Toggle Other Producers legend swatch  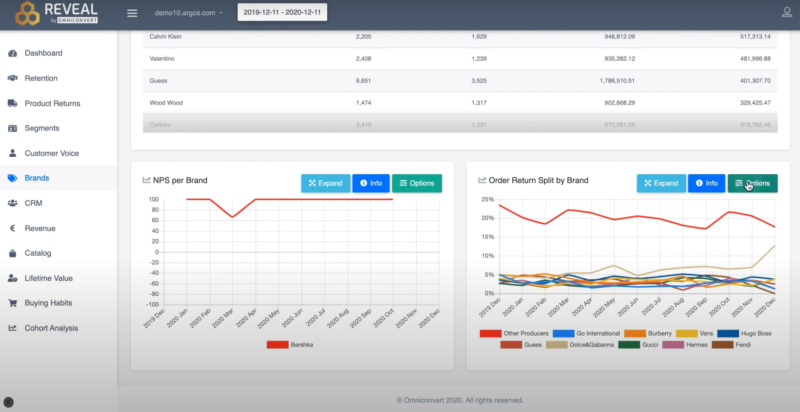(490, 333)
